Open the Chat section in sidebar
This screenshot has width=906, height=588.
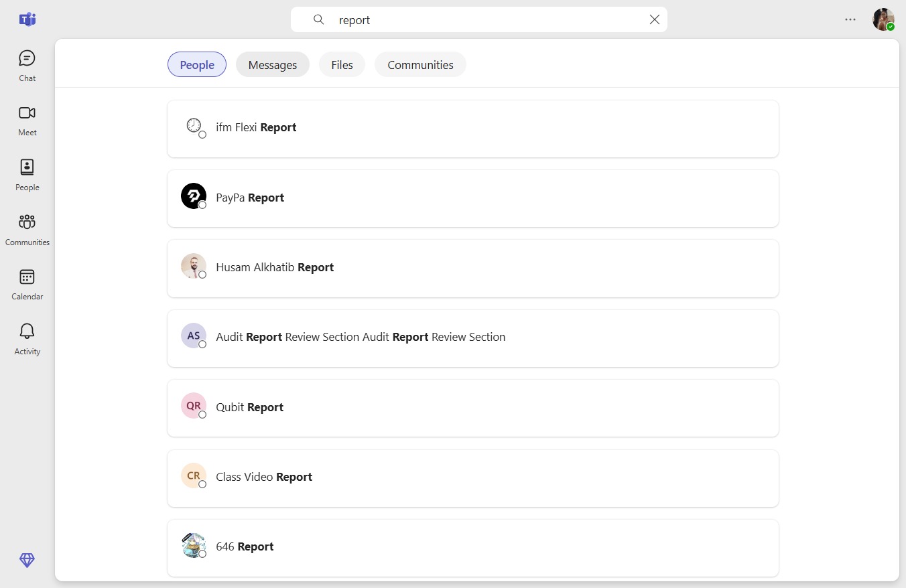click(27, 66)
